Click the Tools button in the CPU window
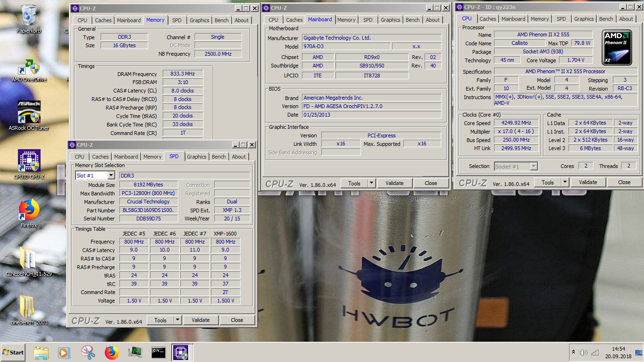 [x=548, y=182]
